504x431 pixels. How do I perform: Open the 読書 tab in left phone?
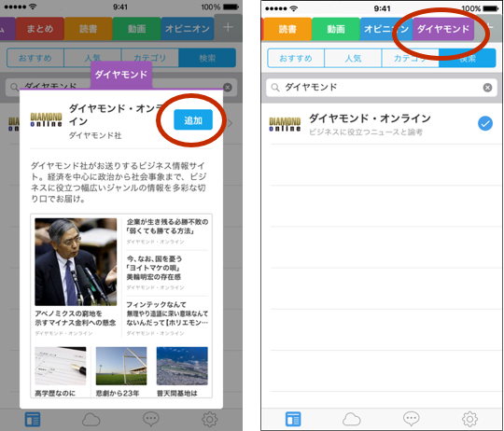click(x=88, y=29)
